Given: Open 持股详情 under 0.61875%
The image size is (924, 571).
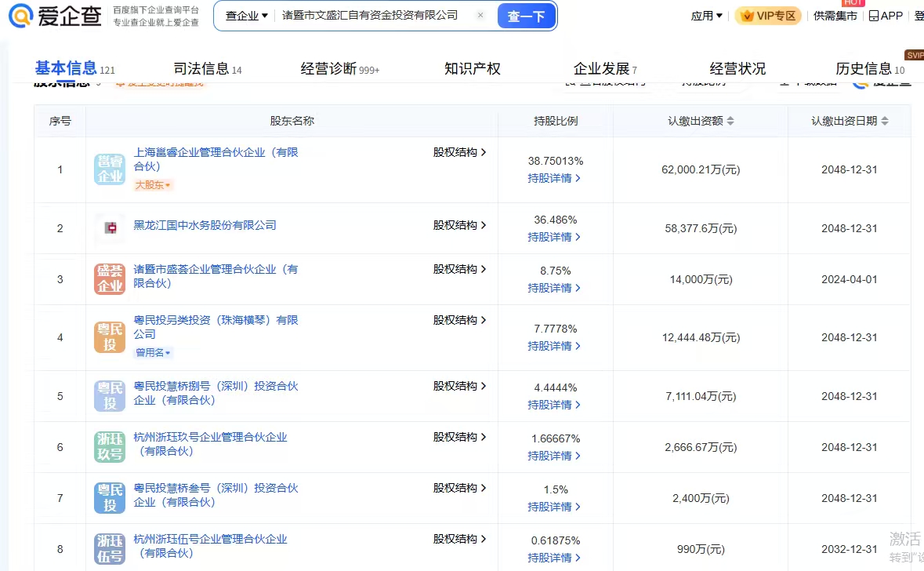Looking at the screenshot, I should [554, 558].
